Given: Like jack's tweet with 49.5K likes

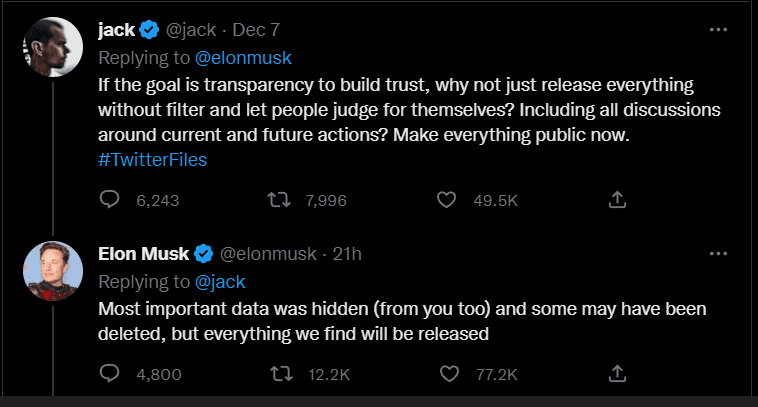Looking at the screenshot, I should tap(448, 200).
